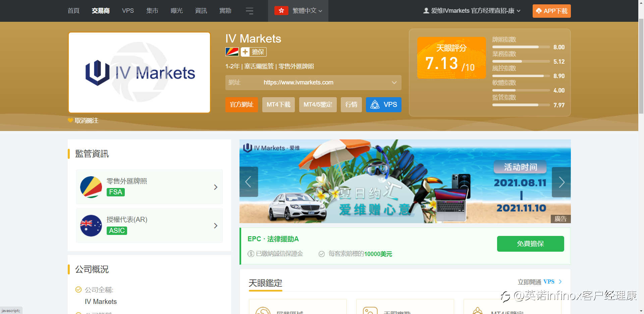This screenshot has width=644, height=314.
Task: Open 實勘 in the navbar
Action: click(225, 11)
